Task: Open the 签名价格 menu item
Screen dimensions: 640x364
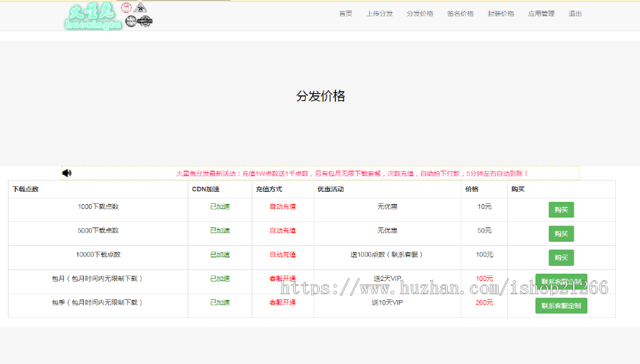Action: tap(460, 14)
